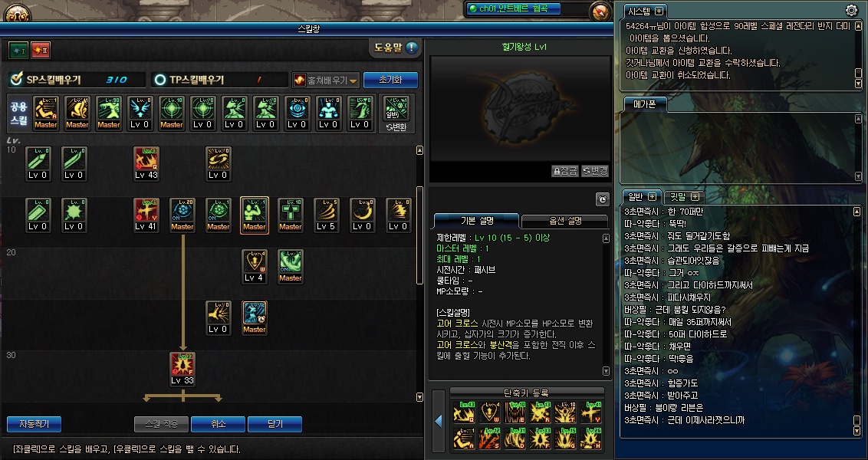Click the 도움말 help icon

411,48
